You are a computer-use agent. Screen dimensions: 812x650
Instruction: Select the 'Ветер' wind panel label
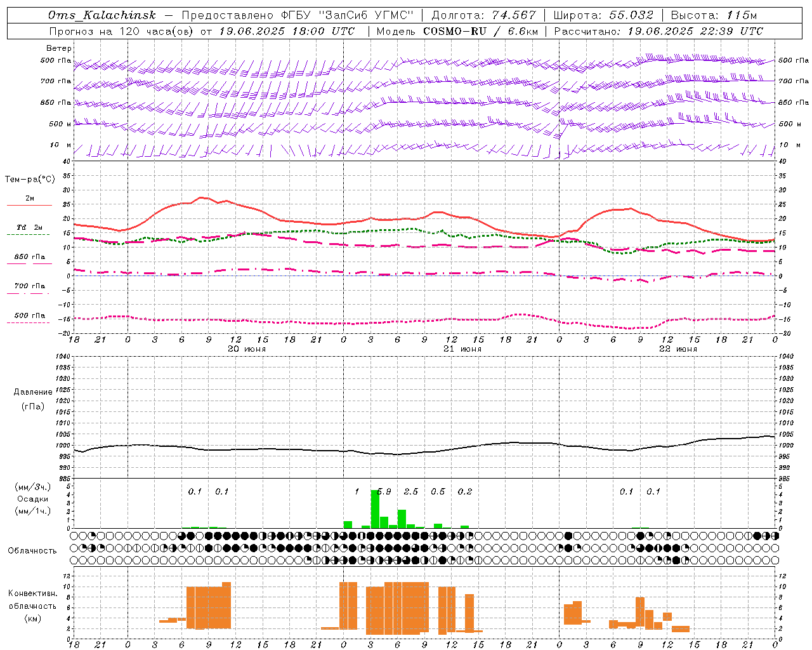tap(59, 48)
